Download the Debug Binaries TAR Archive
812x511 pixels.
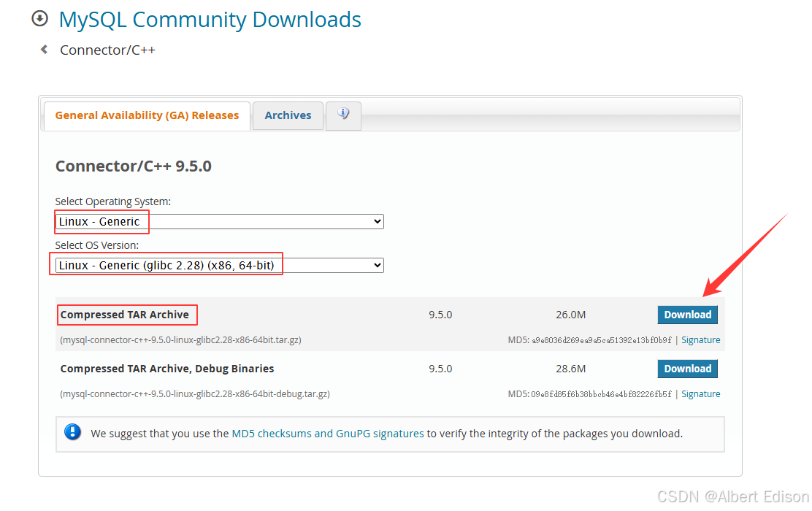click(687, 369)
